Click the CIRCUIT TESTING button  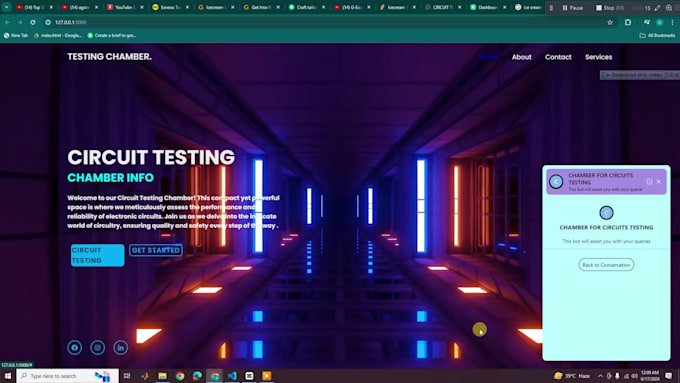click(x=98, y=255)
